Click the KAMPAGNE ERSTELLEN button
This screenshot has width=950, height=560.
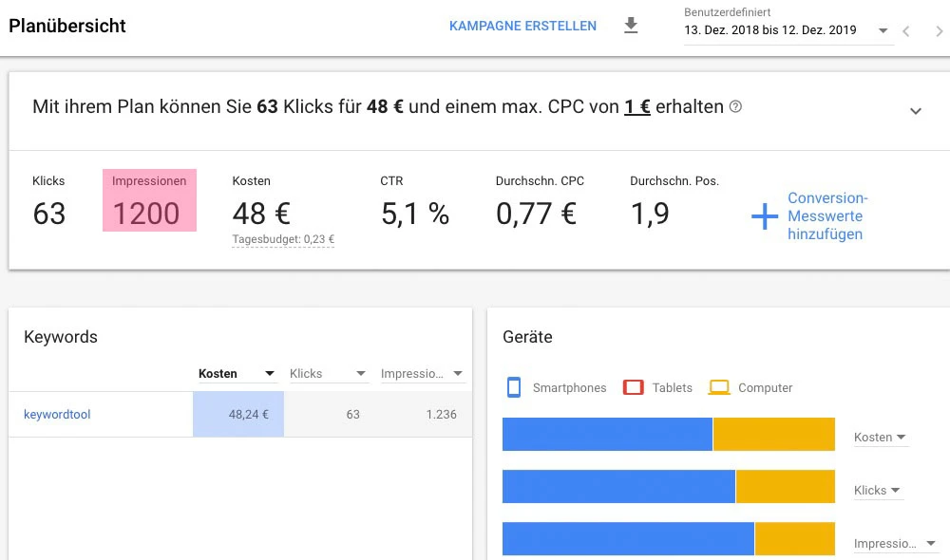[522, 27]
